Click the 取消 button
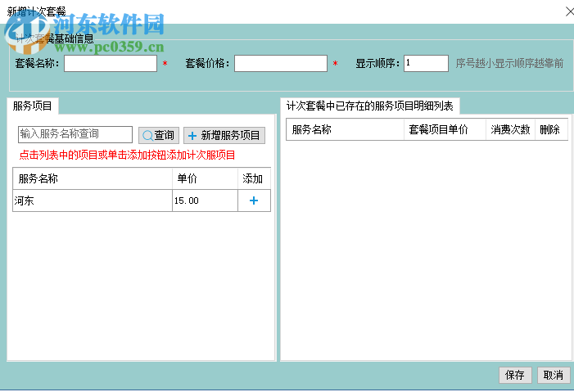 pyautogui.click(x=554, y=375)
